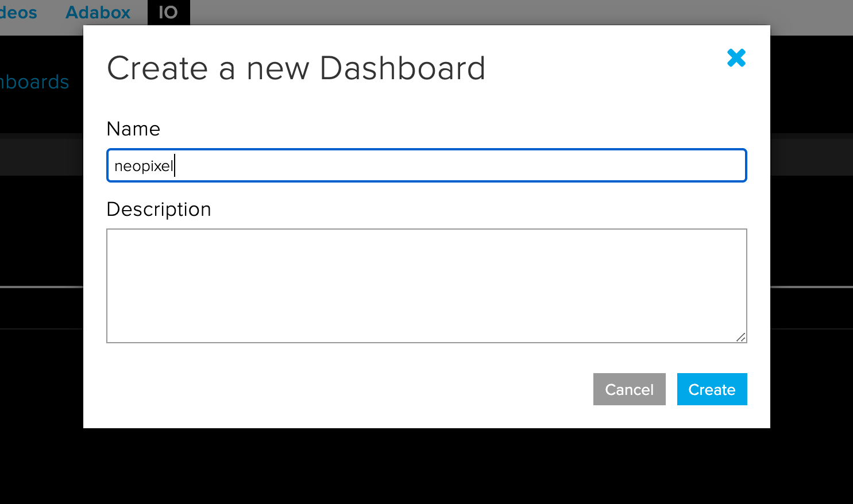The image size is (853, 504).
Task: Select the IO tab in top navigation
Action: (168, 12)
